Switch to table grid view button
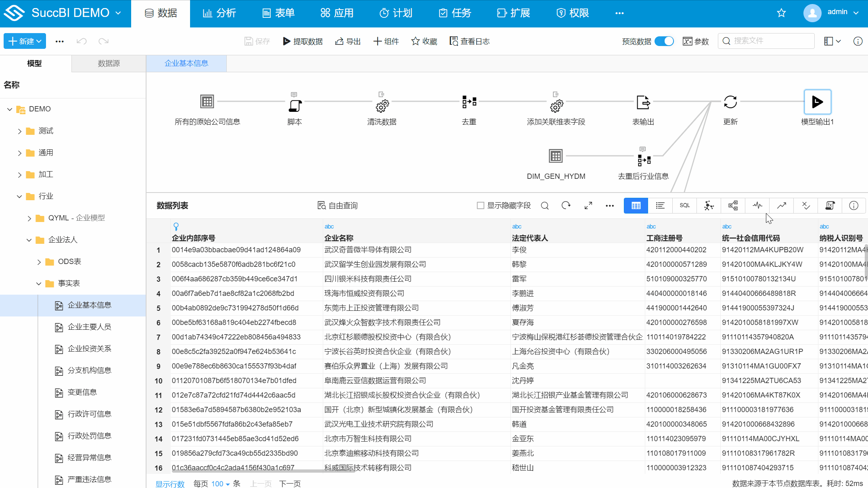868x488 pixels. click(636, 205)
